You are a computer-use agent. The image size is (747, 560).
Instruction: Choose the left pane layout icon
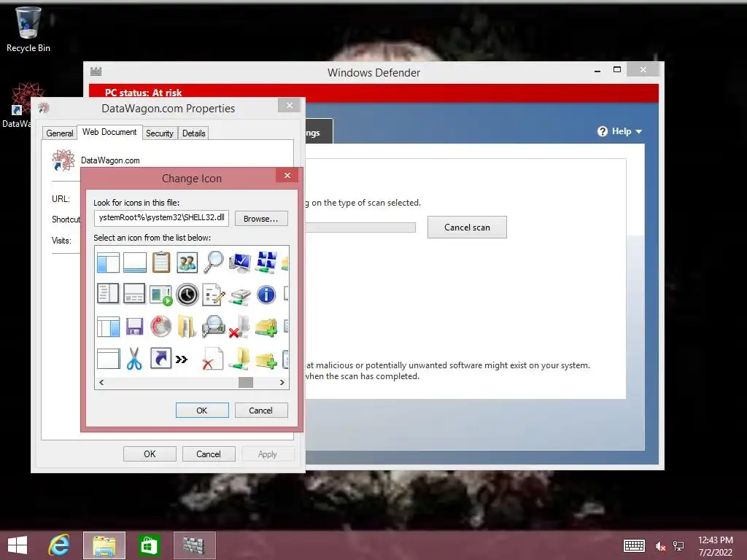pyautogui.click(x=108, y=262)
